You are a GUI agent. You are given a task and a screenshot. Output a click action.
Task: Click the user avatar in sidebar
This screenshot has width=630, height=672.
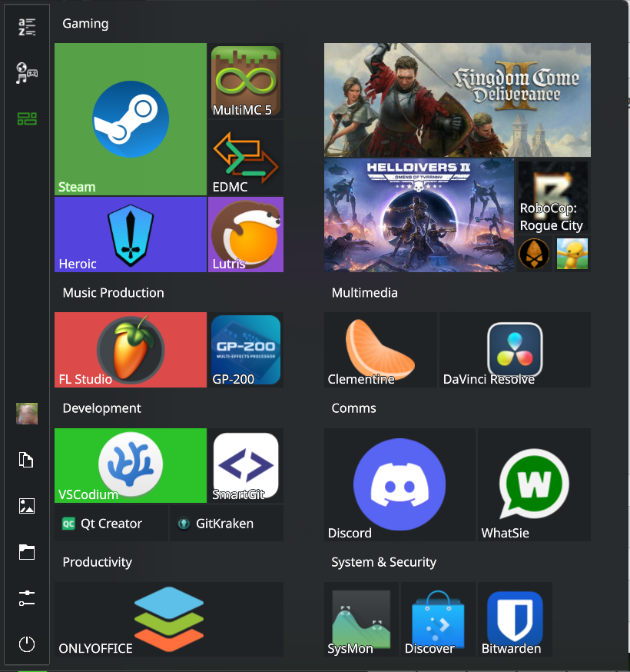coord(27,414)
